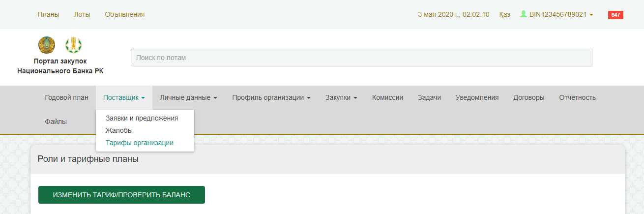Choose Жалобы in the supplier menu
Viewport: 644px width, 214px height.
click(119, 130)
